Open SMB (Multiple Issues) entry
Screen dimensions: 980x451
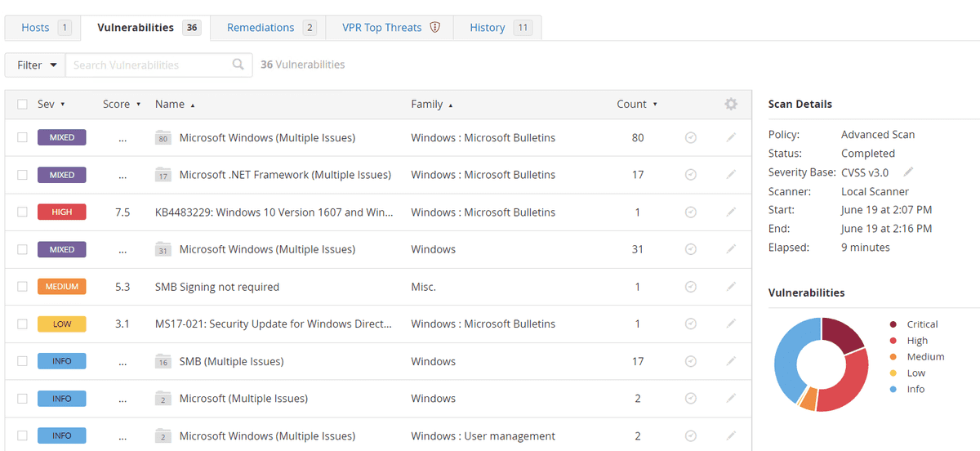(x=232, y=361)
